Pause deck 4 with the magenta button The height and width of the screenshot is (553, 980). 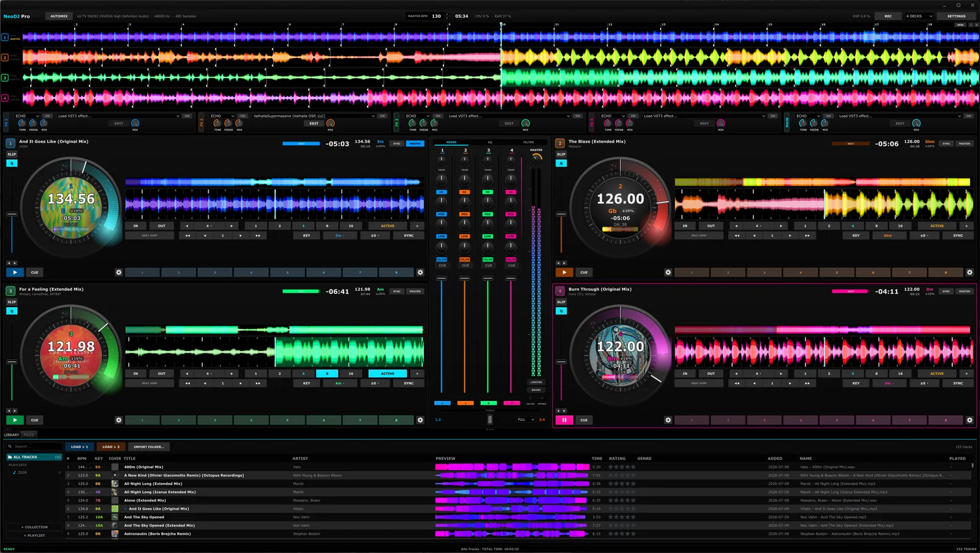click(564, 420)
